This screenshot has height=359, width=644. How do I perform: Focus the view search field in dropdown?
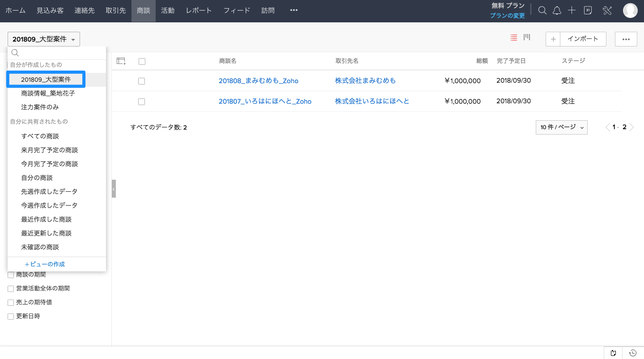tap(57, 53)
